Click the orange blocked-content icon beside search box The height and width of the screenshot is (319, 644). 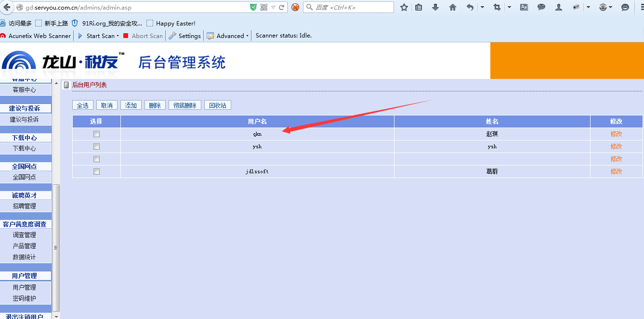(x=295, y=7)
